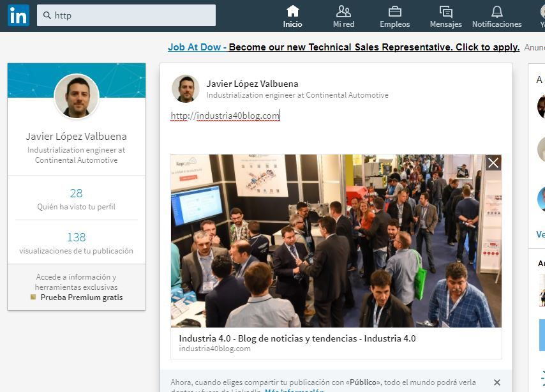Click the gold Premium square icon
The height and width of the screenshot is (392, 545).
click(x=33, y=297)
